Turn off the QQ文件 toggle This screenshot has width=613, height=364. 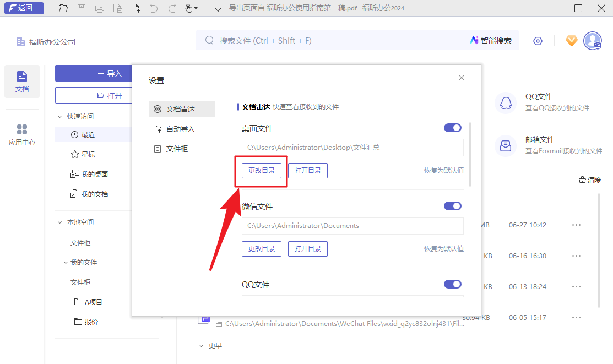click(x=452, y=284)
